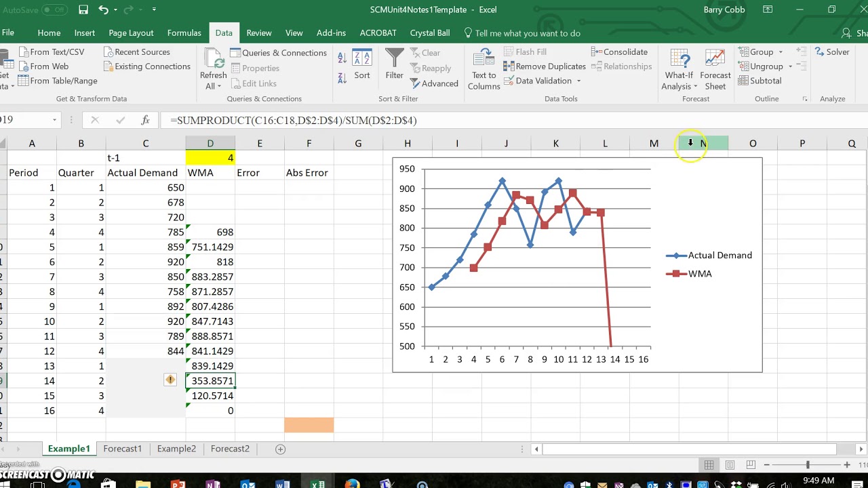Click the orange filled cell below table
Screen dimensions: 868x488
click(309, 425)
